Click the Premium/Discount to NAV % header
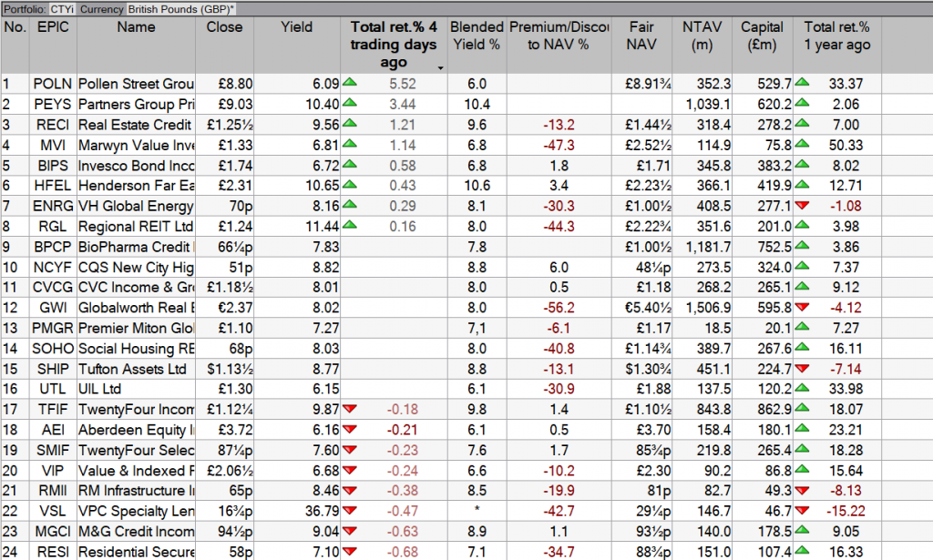933x560 pixels. coord(559,36)
